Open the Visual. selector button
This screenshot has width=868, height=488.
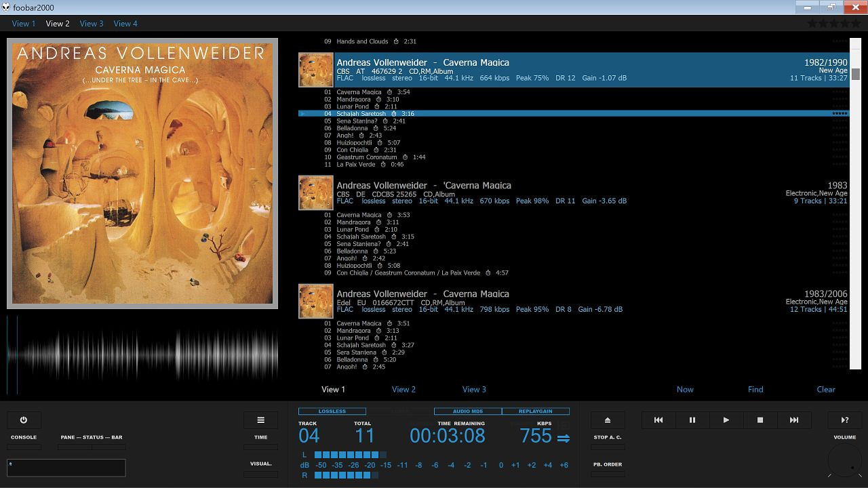(260, 474)
